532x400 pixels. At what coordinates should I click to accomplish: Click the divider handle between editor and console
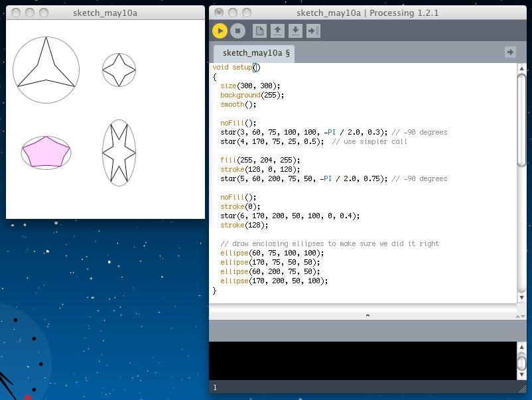click(x=367, y=316)
